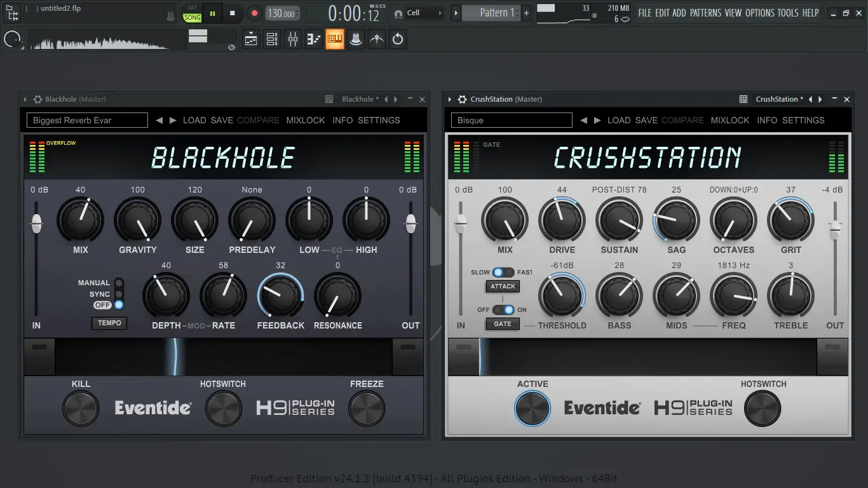Go to the next Blackhole preset arrow
Screen dimensions: 868x488
173,120
